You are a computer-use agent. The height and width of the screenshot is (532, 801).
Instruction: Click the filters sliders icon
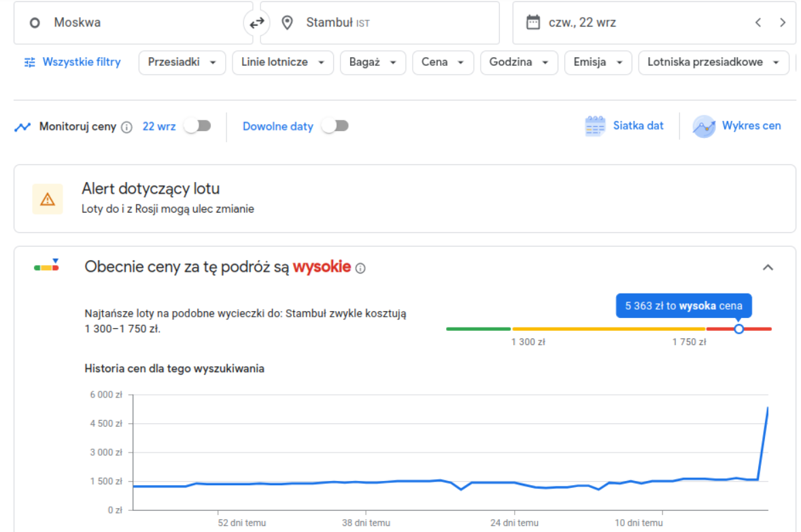tap(30, 63)
